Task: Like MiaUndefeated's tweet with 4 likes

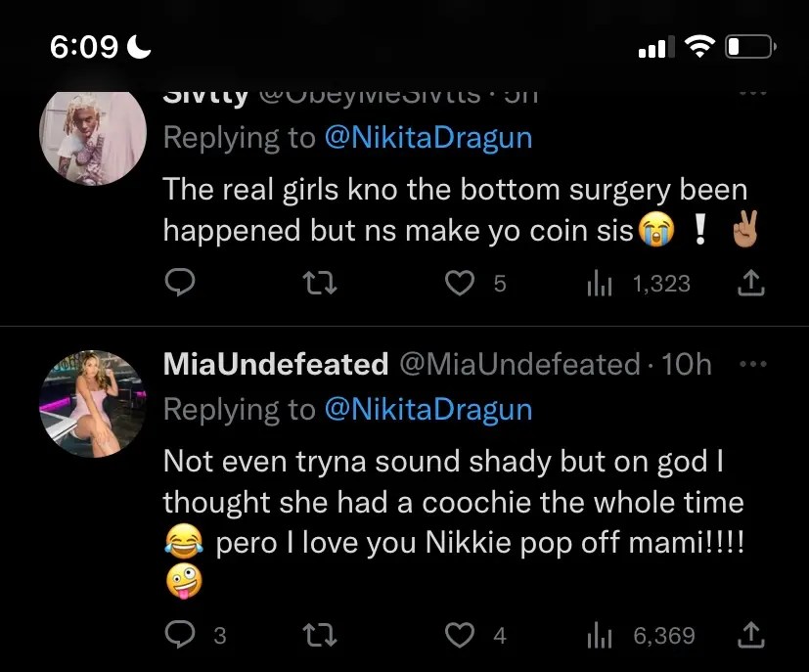Action: click(460, 636)
